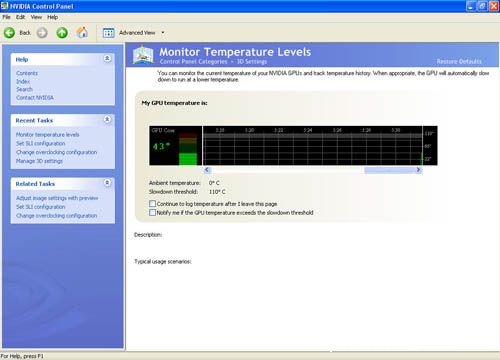Click the green Up arrow button
Screen dimensions: 500x360
click(x=62, y=33)
